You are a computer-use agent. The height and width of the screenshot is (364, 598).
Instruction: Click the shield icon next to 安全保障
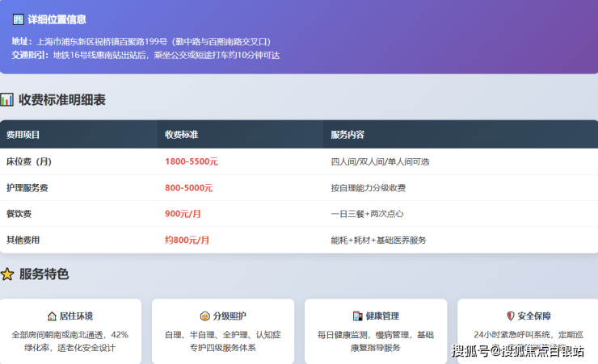(510, 316)
